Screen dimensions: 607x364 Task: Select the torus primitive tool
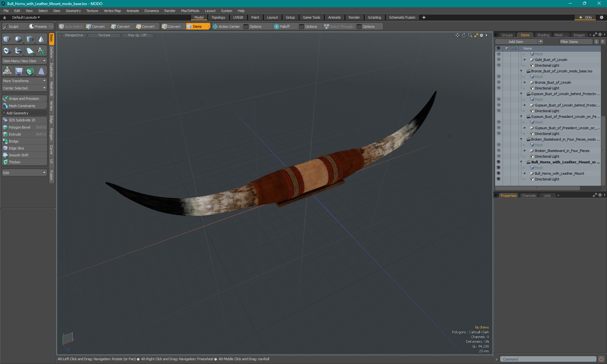7,51
